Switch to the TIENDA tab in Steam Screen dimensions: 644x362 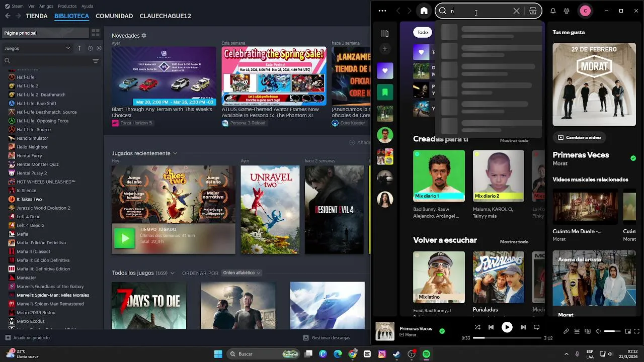pyautogui.click(x=37, y=16)
